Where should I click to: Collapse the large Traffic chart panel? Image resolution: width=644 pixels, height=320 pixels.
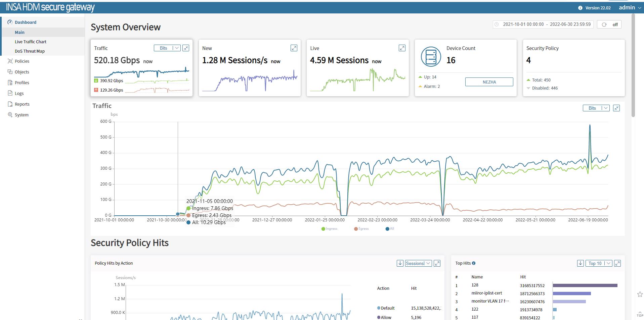coord(616,108)
